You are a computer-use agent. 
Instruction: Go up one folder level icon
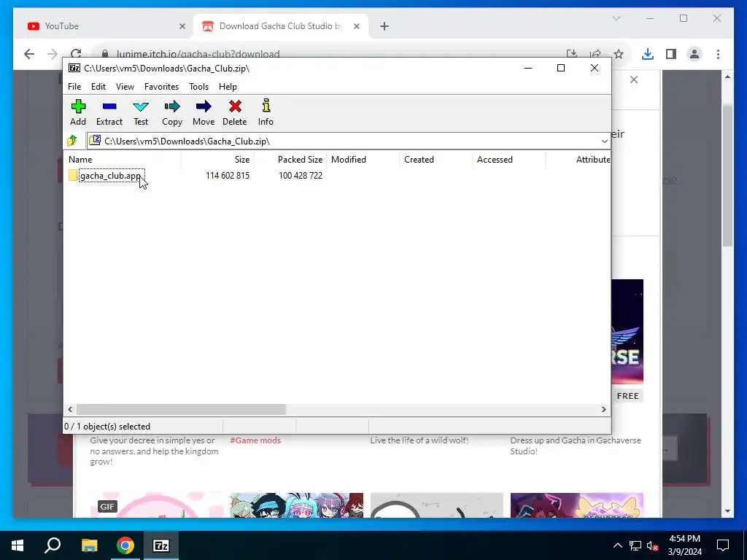point(72,141)
